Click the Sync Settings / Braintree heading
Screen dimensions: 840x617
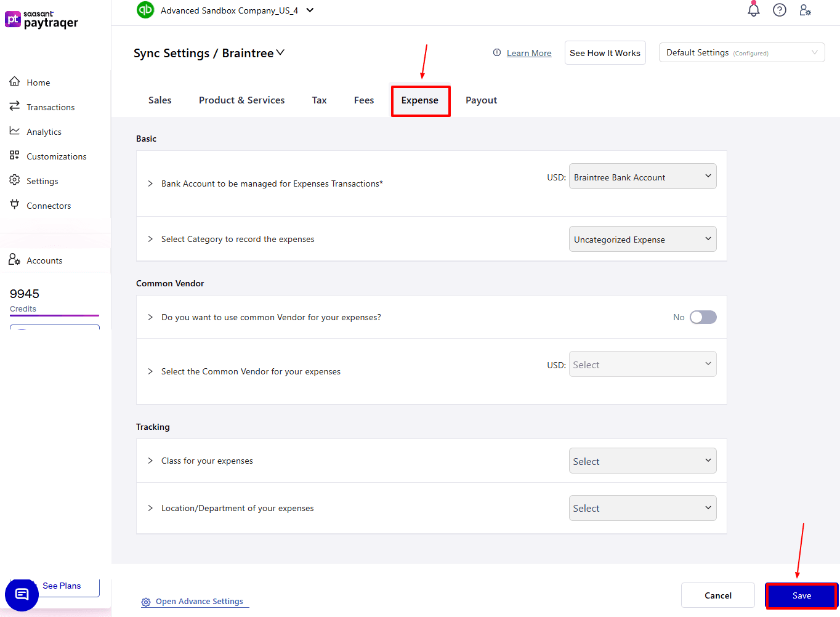pos(203,53)
